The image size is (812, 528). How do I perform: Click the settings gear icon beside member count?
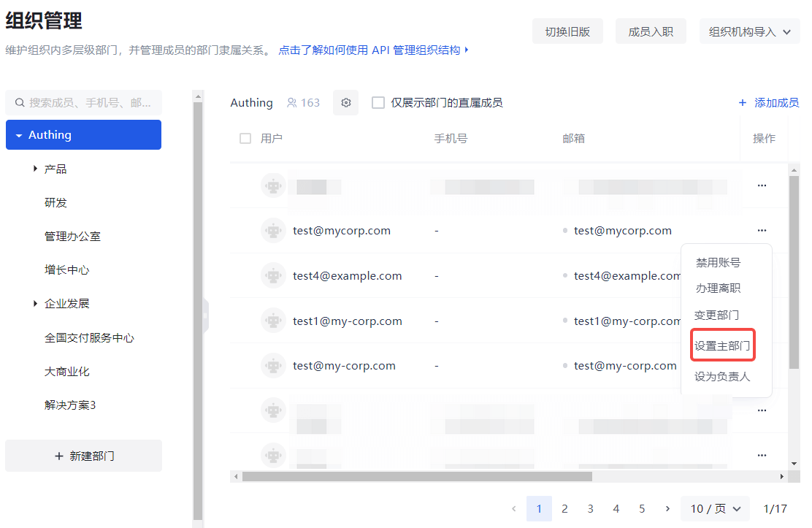pyautogui.click(x=346, y=103)
